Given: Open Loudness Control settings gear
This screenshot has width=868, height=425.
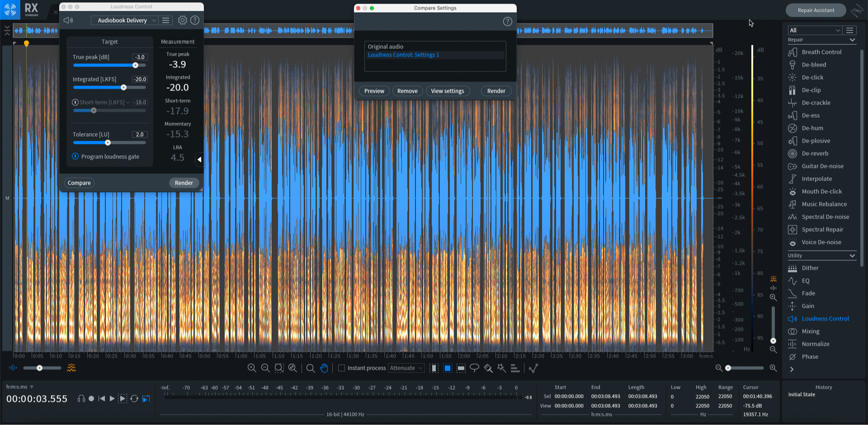Looking at the screenshot, I should pos(182,20).
